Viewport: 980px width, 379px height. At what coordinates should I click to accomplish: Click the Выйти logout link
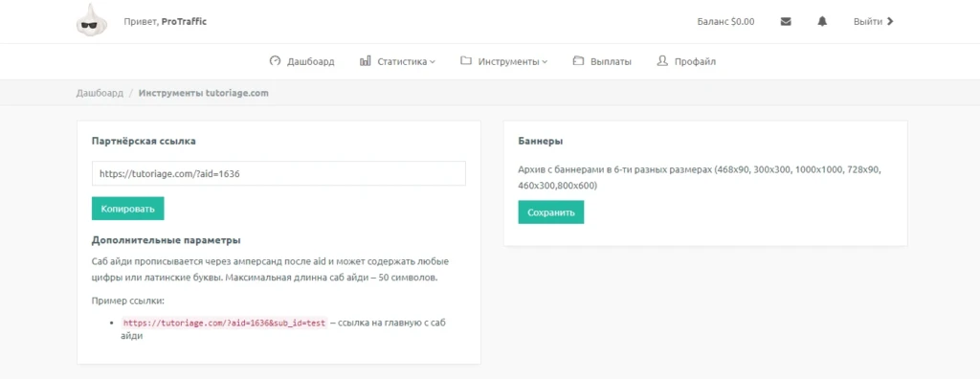(874, 21)
